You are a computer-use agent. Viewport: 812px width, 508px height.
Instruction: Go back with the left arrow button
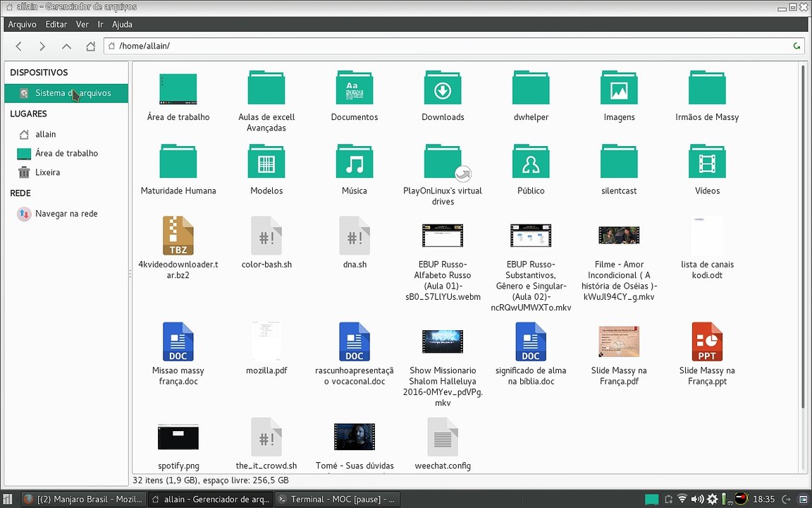18,46
